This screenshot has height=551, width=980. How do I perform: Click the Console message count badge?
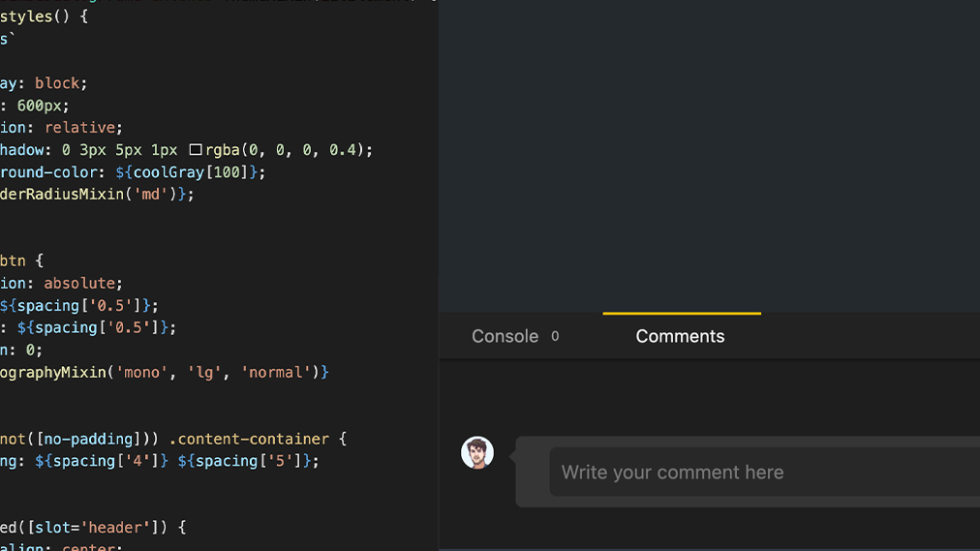[555, 336]
